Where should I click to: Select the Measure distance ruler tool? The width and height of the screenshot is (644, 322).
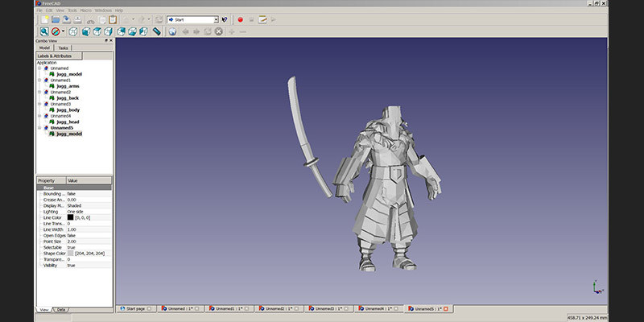click(x=157, y=31)
